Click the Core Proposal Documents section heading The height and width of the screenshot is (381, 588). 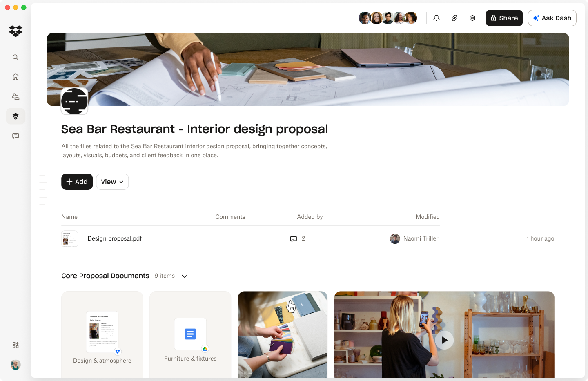105,276
